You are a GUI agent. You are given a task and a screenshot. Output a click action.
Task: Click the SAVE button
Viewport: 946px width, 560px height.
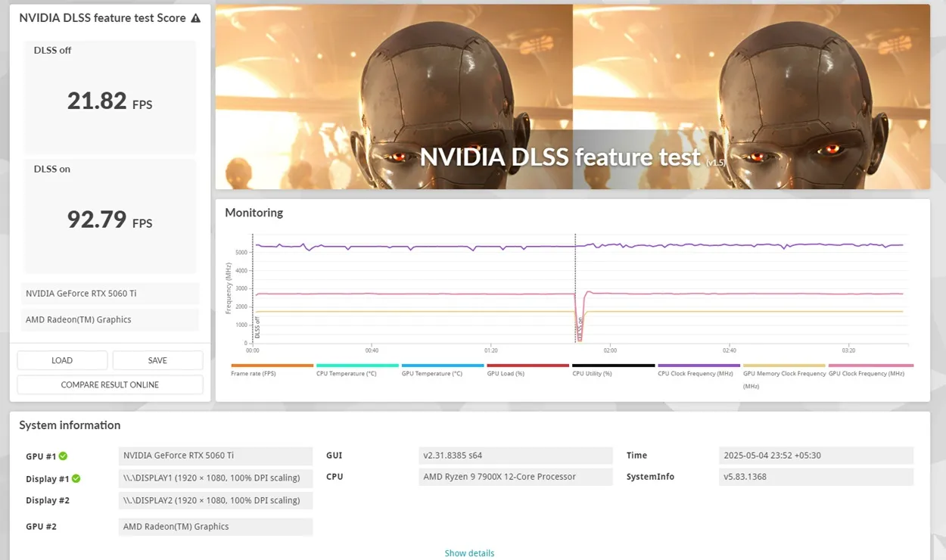(x=157, y=359)
